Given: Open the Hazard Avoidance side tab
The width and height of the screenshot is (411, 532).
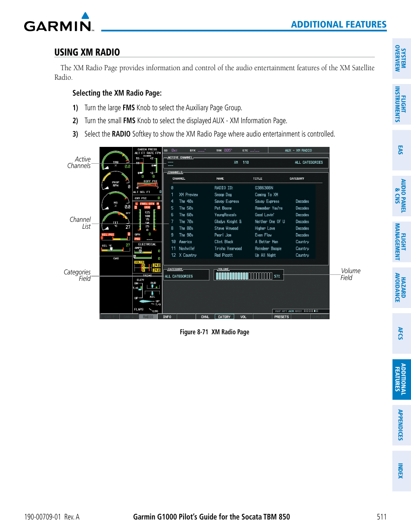Looking at the screenshot, I should (402, 287).
